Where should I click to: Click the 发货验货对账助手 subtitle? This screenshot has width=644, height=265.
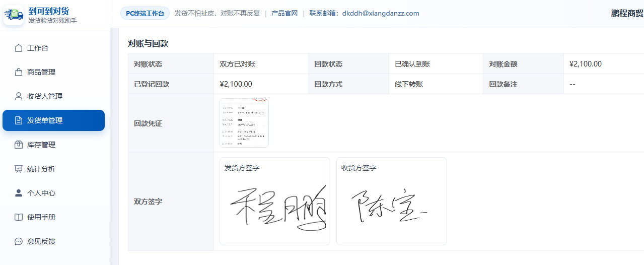click(53, 21)
